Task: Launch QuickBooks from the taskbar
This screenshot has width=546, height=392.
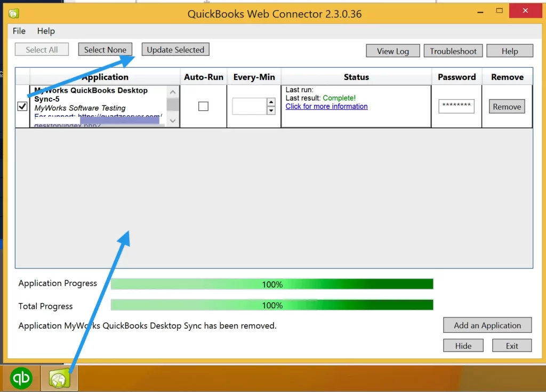Action: click(21, 378)
